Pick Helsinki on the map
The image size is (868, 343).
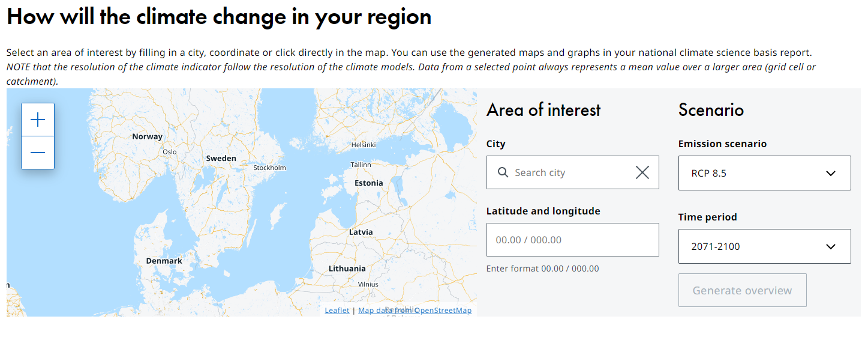(x=363, y=145)
